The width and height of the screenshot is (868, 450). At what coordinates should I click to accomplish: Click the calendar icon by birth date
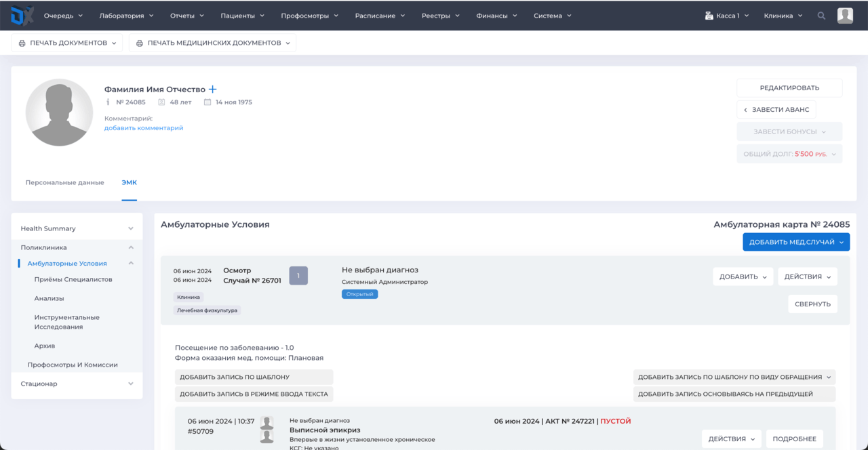208,102
